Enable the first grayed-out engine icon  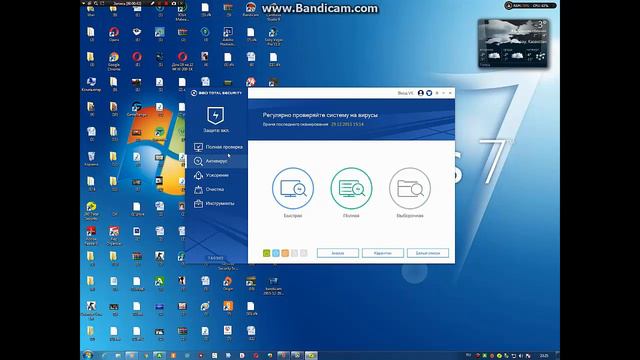click(x=294, y=253)
